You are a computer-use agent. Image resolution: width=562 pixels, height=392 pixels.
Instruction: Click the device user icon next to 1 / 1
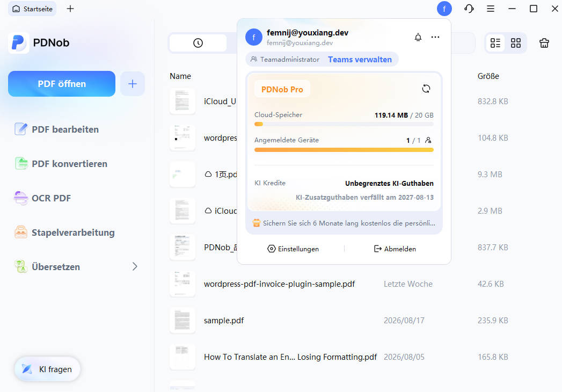click(428, 140)
